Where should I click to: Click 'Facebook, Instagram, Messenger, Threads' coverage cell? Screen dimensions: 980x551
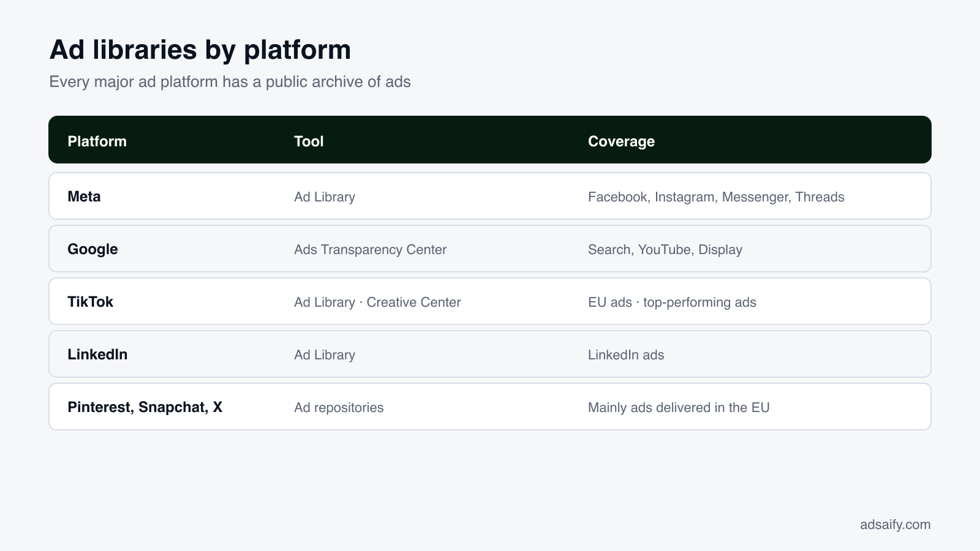click(716, 197)
